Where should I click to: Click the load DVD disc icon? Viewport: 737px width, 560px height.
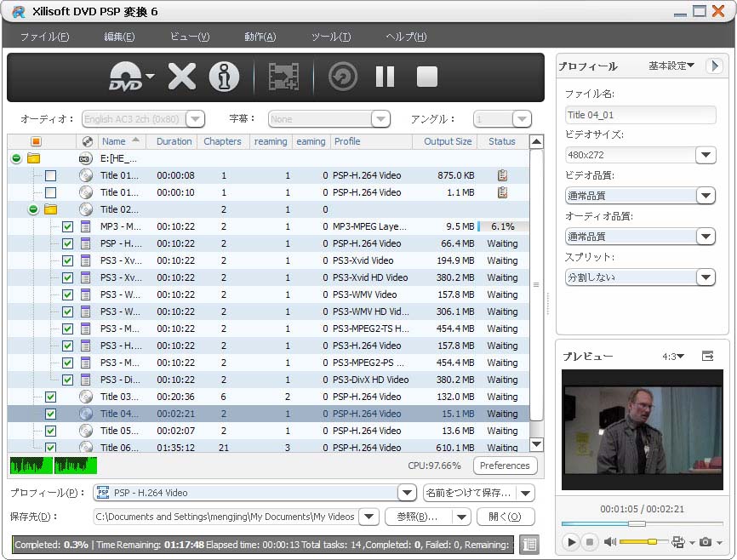point(125,77)
